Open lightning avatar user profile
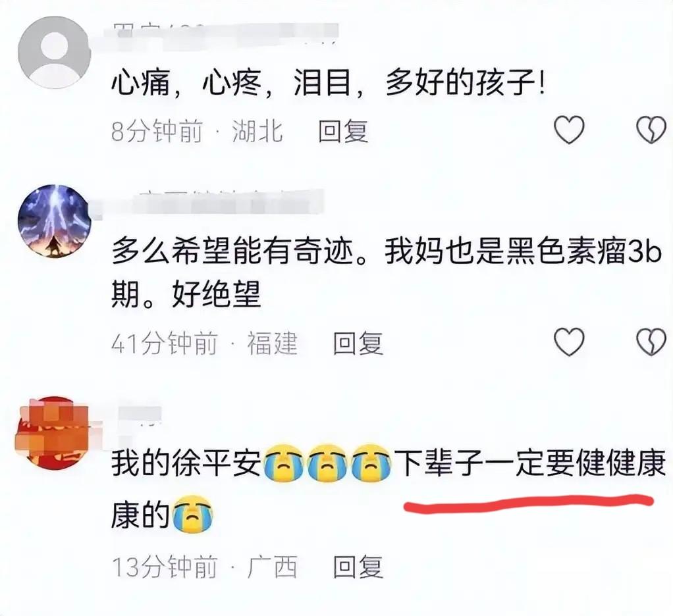 point(54,221)
